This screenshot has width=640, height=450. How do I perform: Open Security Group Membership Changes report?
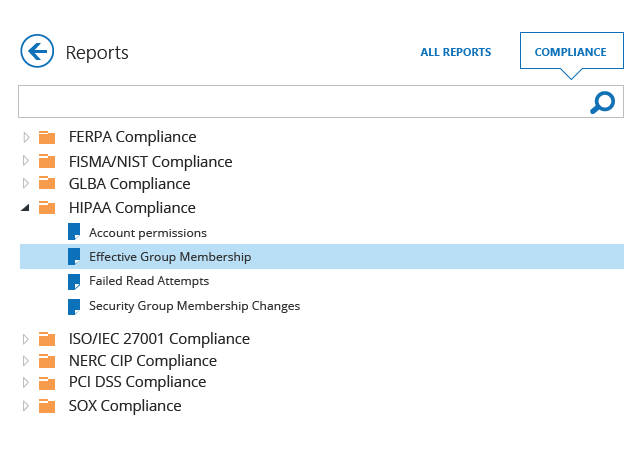pos(194,306)
